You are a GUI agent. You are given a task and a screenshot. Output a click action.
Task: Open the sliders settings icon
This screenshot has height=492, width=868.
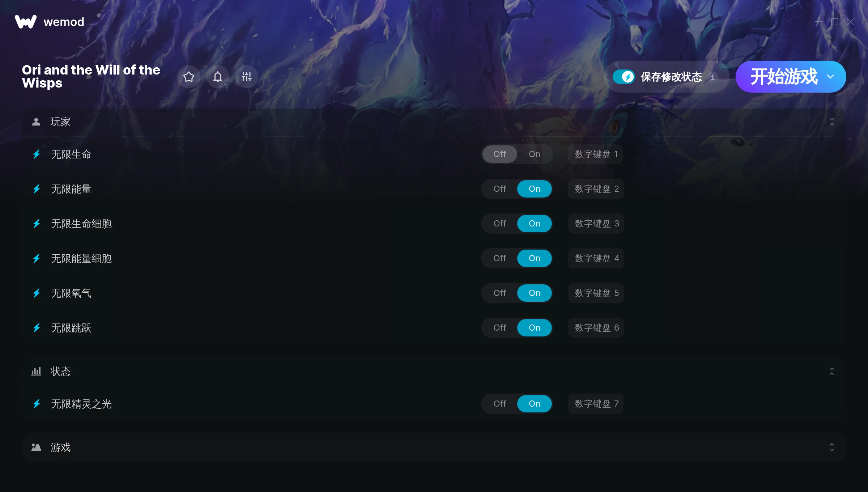point(247,77)
